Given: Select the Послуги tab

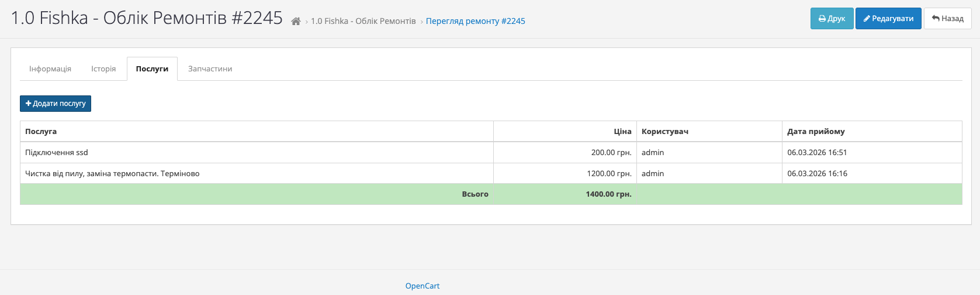Looking at the screenshot, I should pos(152,68).
